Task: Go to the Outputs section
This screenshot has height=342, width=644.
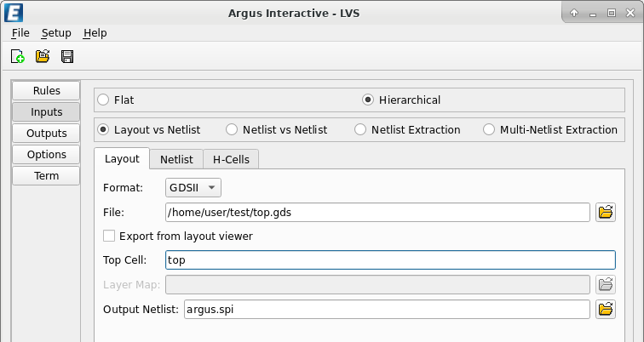Action: pos(46,133)
